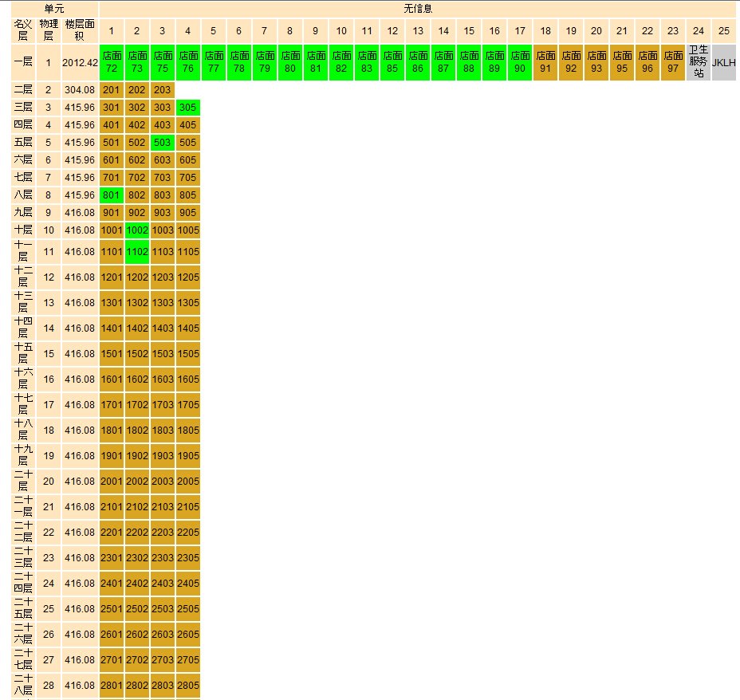740x700 pixels.
Task: Click the 二十层 floor label
Action: (22, 481)
